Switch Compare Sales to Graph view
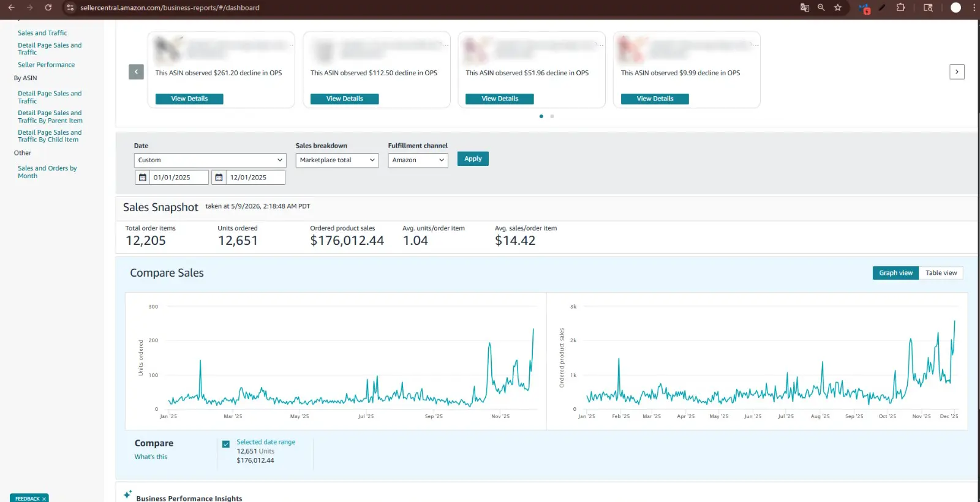Image resolution: width=980 pixels, height=502 pixels. pyautogui.click(x=895, y=273)
